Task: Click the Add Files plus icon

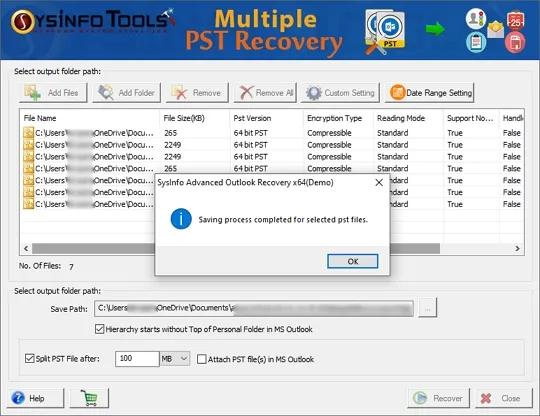Action: tap(32, 93)
